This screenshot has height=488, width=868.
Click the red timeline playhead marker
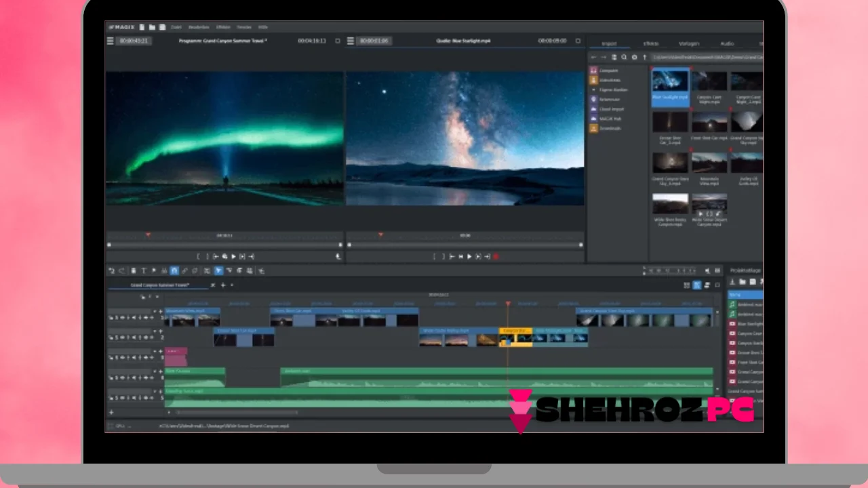click(x=508, y=304)
